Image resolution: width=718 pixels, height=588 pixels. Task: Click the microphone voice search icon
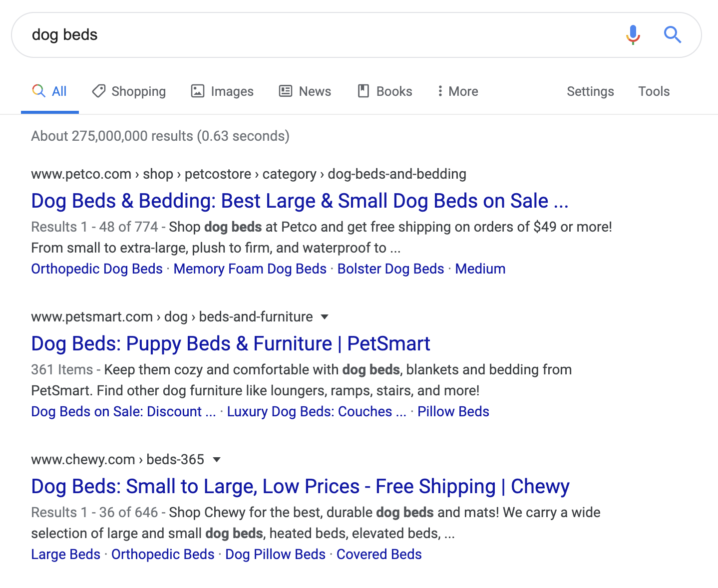pyautogui.click(x=633, y=35)
